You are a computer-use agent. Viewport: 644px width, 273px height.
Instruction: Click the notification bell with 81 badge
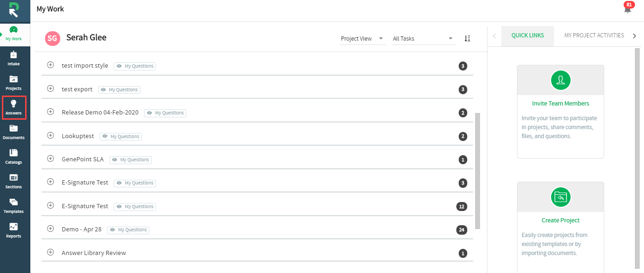click(x=628, y=8)
